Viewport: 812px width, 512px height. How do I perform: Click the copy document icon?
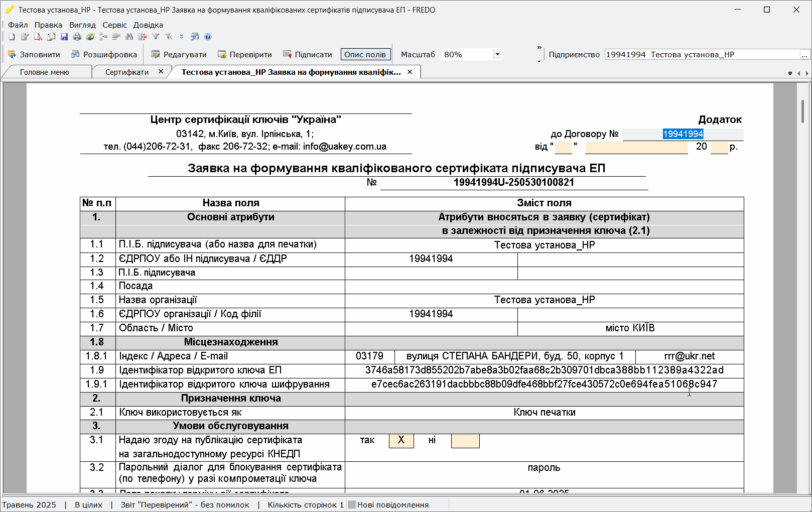51,37
